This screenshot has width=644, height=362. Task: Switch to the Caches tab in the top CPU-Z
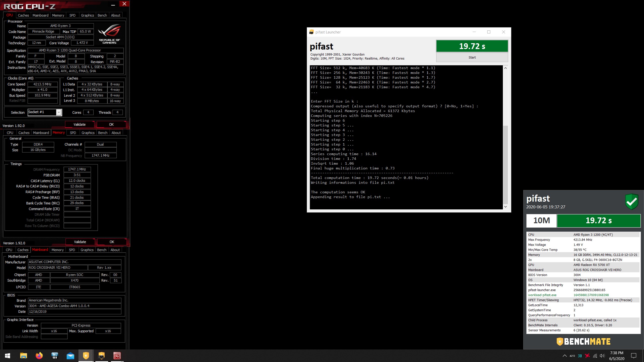tap(23, 15)
